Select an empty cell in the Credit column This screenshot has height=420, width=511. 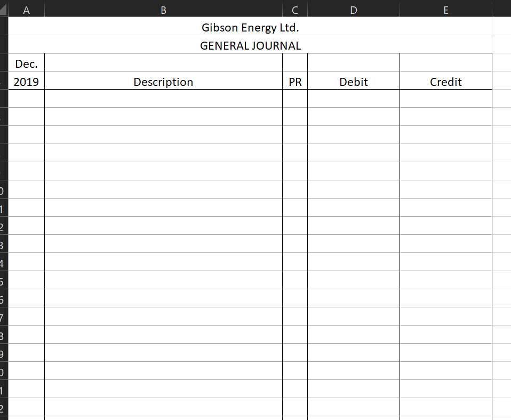(445, 99)
